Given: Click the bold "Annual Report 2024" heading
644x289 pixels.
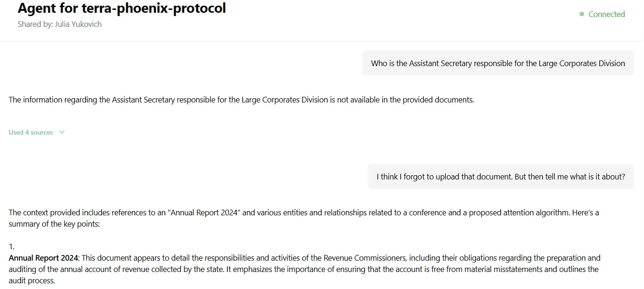Looking at the screenshot, I should (x=43, y=258).
